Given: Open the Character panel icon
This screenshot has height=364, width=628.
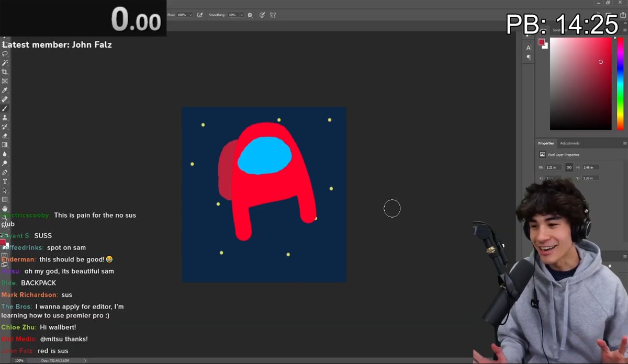Looking at the screenshot, I should tap(529, 48).
